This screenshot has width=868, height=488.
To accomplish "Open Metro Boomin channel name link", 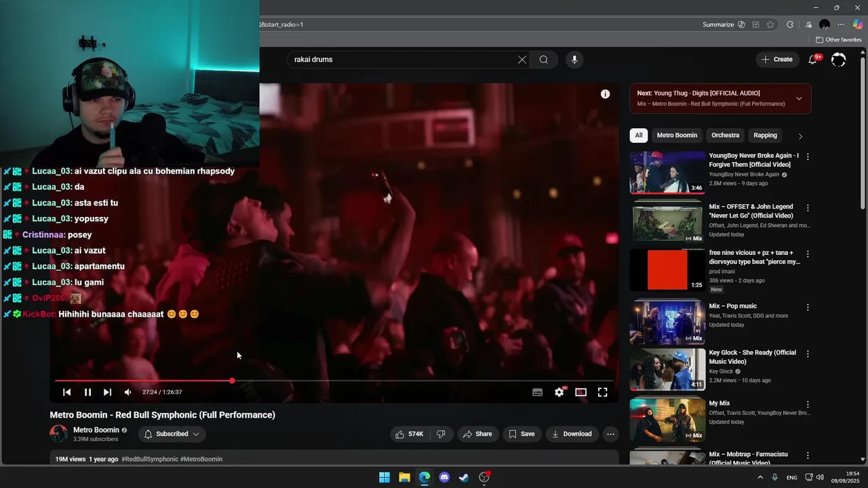I will click(96, 430).
